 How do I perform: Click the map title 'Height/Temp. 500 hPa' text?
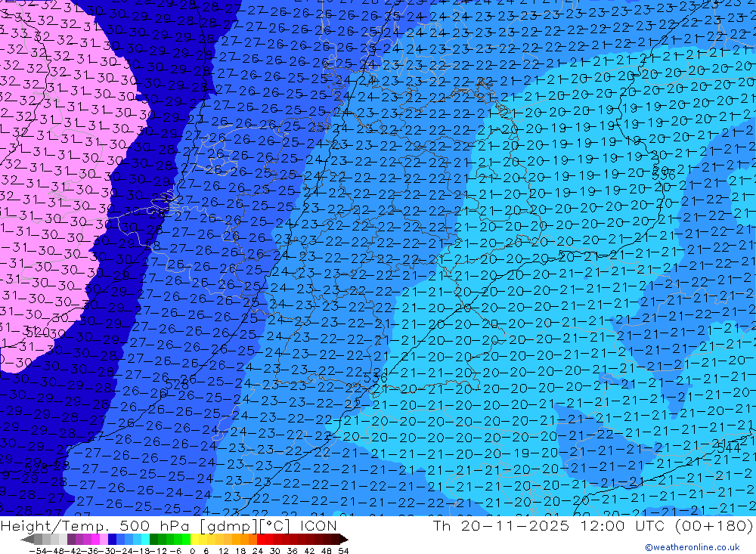(x=96, y=525)
